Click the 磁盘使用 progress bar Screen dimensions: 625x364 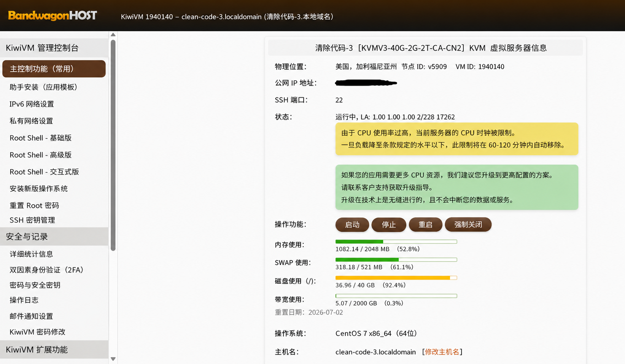pyautogui.click(x=396, y=278)
